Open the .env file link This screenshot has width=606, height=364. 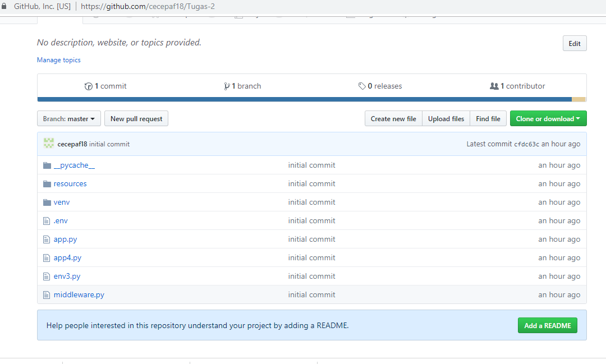point(61,221)
